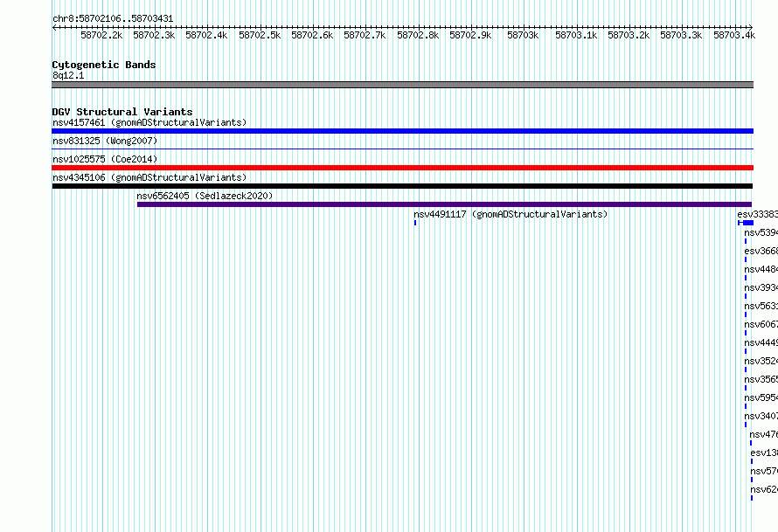
Task: Select the small blue nsv4491117 variant marker
Action: point(415,223)
